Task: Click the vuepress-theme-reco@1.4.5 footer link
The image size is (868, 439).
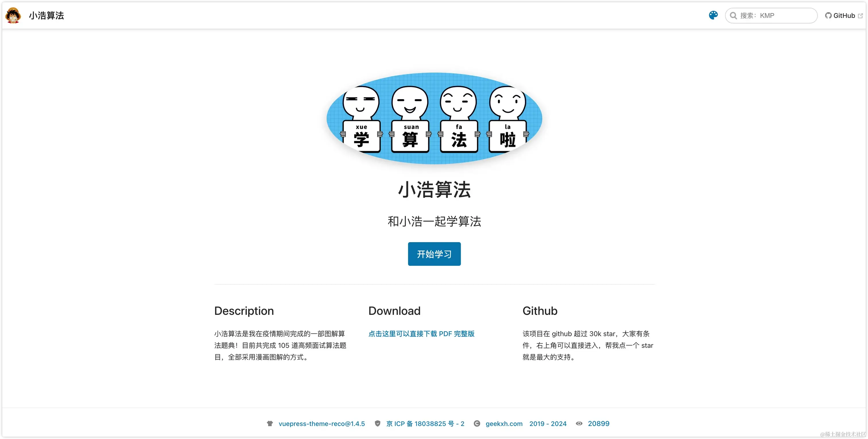Action: (321, 424)
